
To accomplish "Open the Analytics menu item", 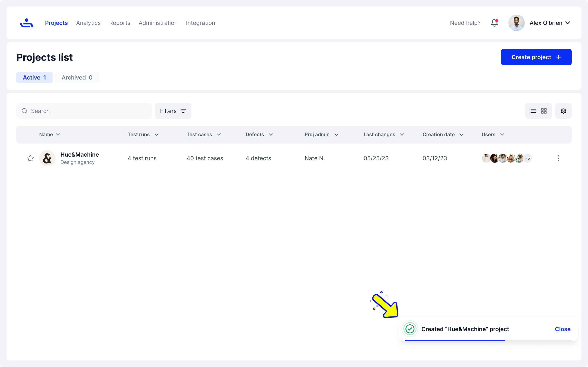I will coord(88,23).
